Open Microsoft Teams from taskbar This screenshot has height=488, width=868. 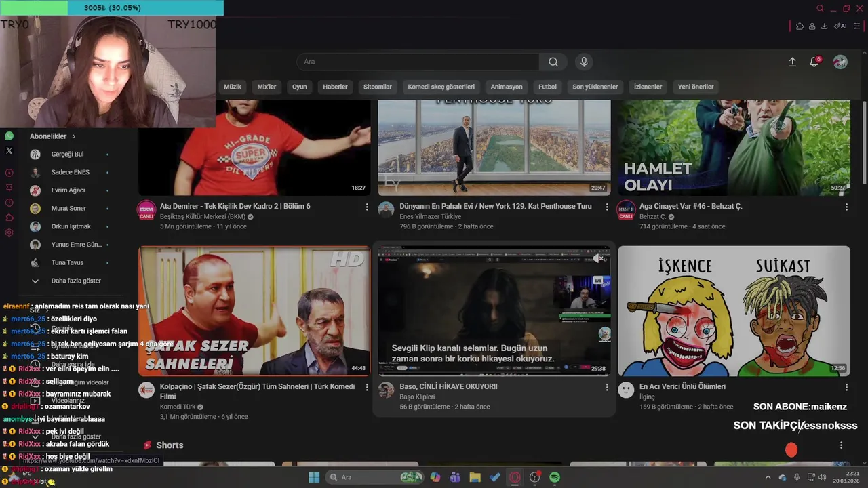(x=455, y=477)
